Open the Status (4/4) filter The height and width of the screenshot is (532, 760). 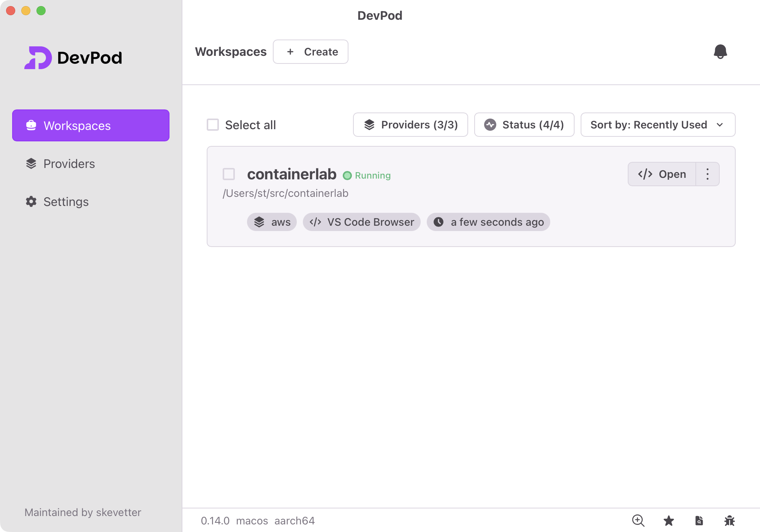[524, 125]
